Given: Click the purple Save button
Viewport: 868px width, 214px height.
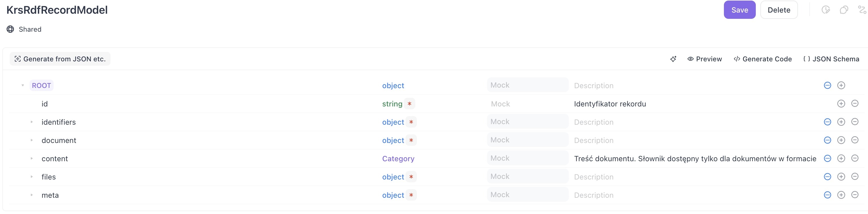Looking at the screenshot, I should tap(739, 10).
